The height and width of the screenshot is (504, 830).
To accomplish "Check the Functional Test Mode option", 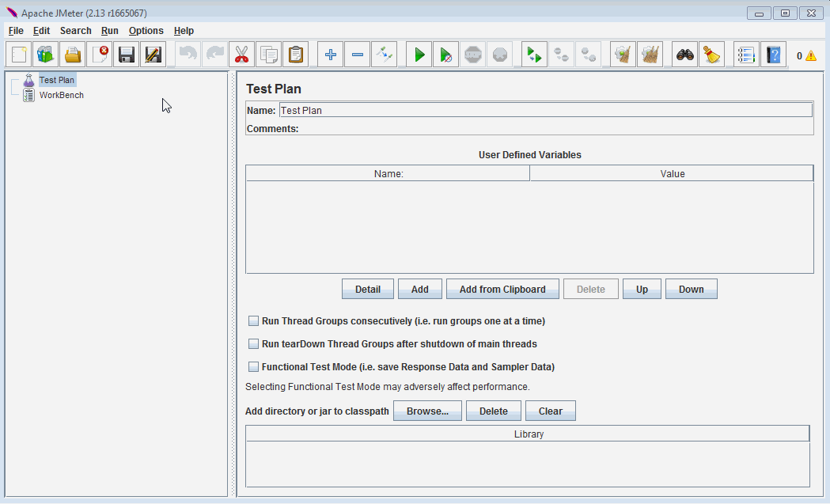I will coord(253,366).
